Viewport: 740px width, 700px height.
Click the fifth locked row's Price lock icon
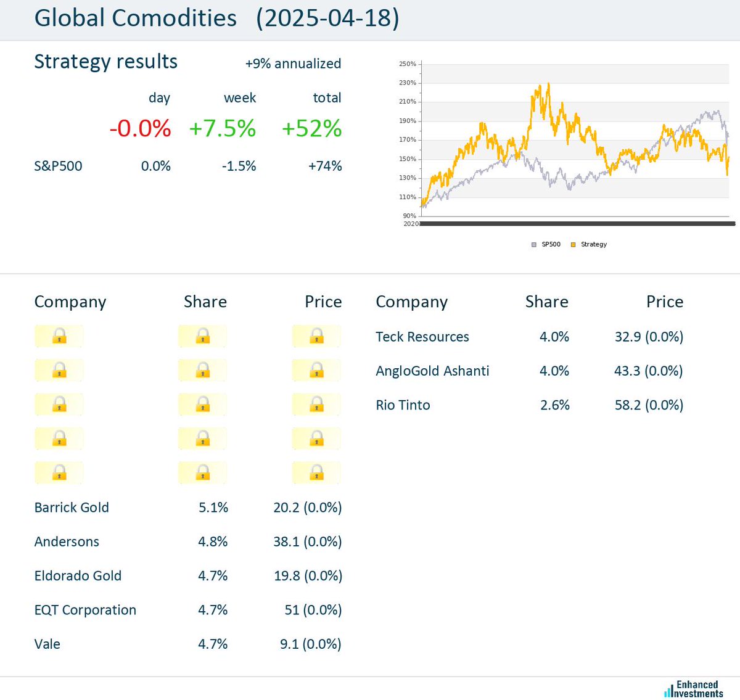317,473
